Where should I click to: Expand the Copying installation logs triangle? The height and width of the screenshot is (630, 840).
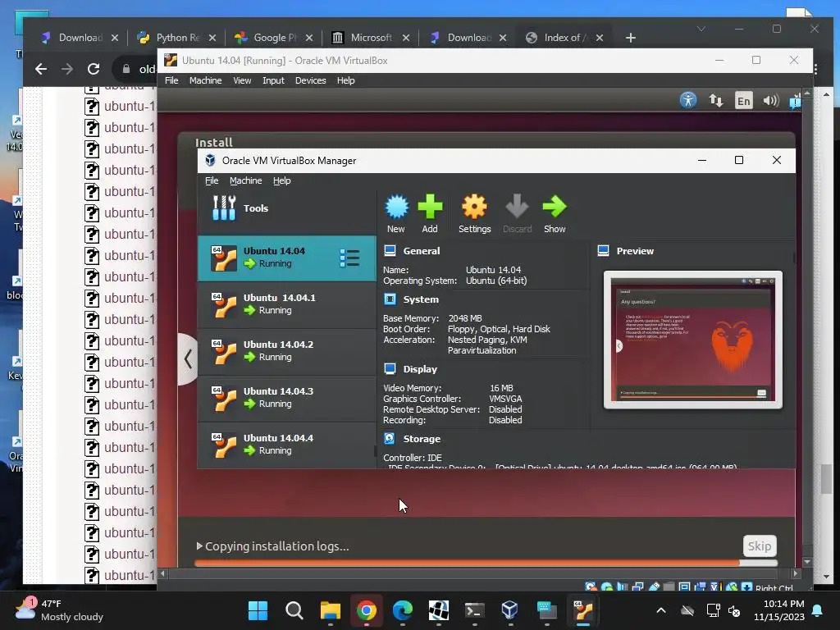pos(199,546)
